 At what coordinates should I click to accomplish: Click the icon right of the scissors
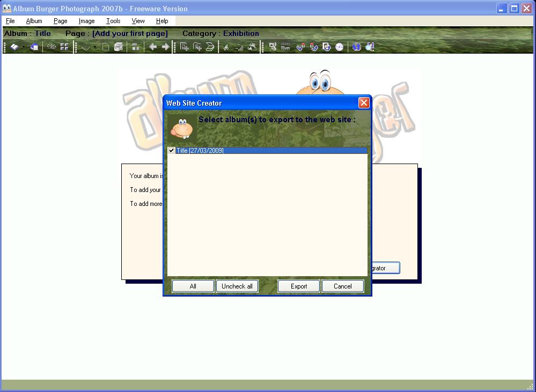[x=239, y=47]
